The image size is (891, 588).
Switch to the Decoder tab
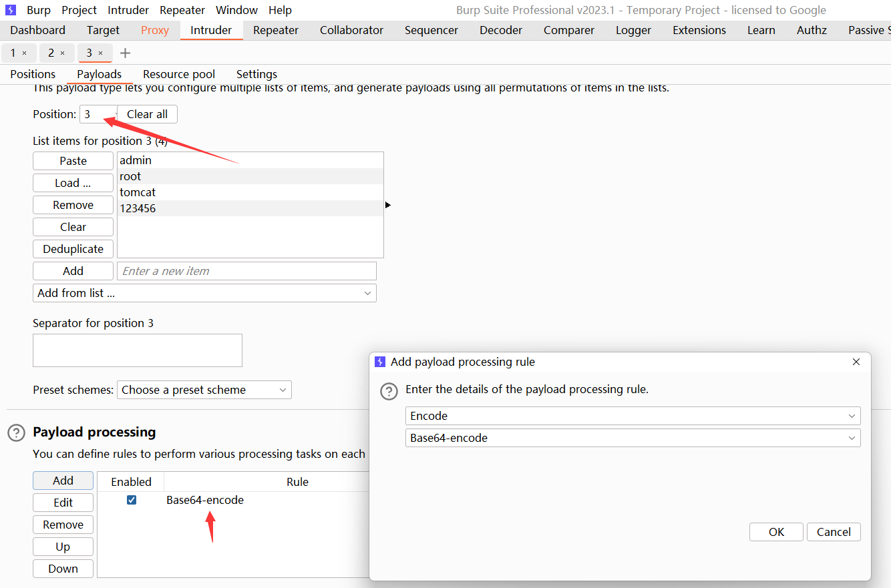coord(501,30)
